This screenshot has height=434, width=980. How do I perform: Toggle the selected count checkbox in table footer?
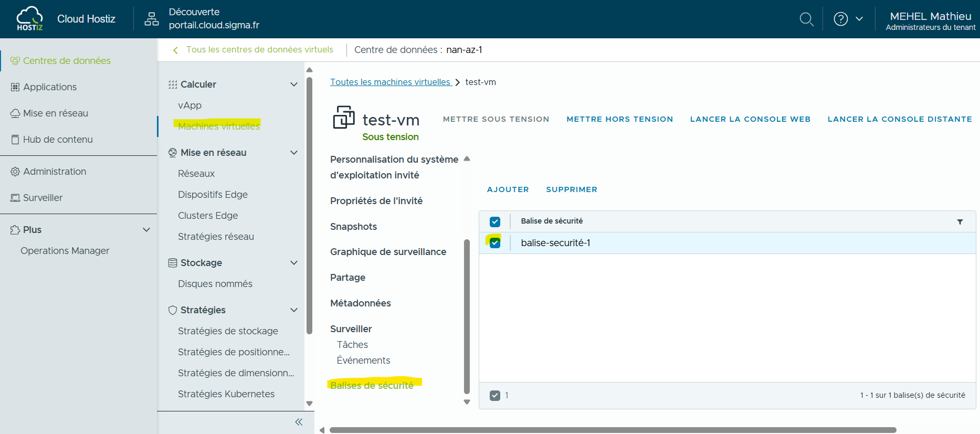click(x=495, y=396)
